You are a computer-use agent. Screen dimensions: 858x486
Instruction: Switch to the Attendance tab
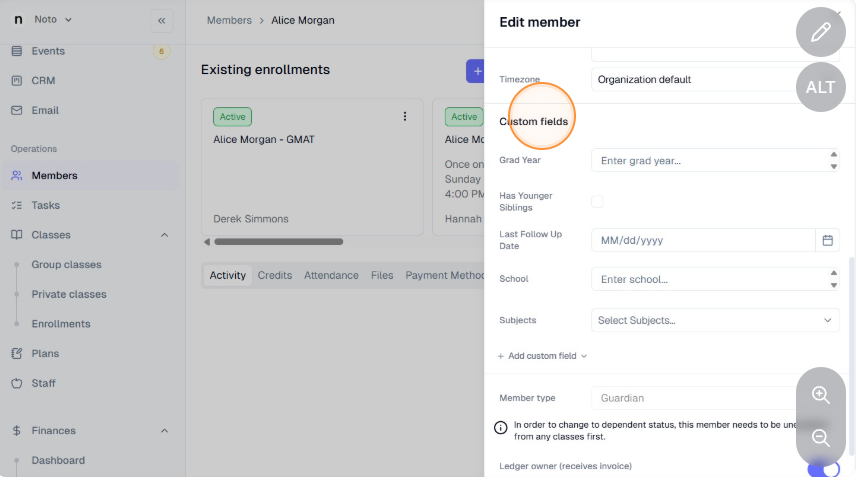(331, 275)
